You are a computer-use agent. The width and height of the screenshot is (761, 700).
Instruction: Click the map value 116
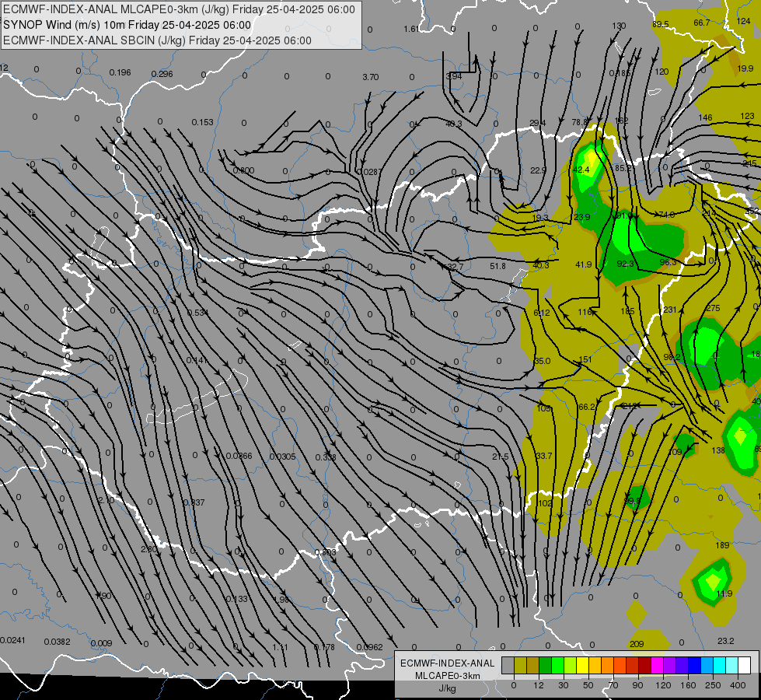[x=585, y=312]
